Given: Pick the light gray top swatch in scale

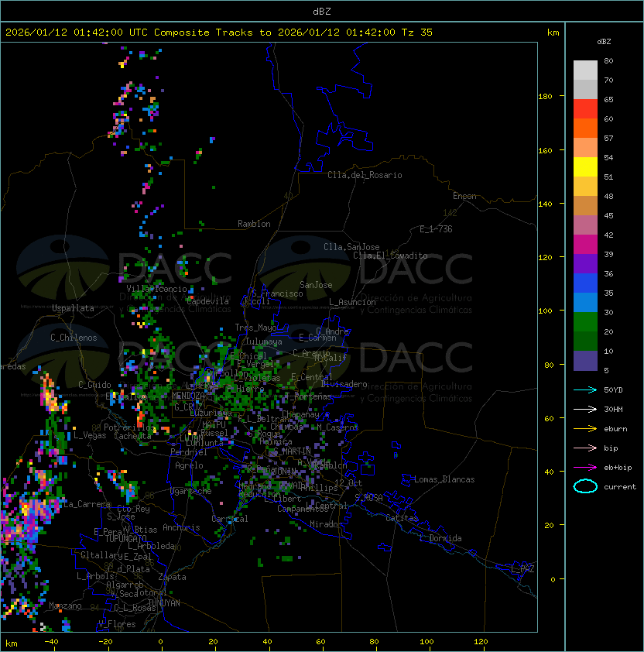Looking at the screenshot, I should coord(585,70).
